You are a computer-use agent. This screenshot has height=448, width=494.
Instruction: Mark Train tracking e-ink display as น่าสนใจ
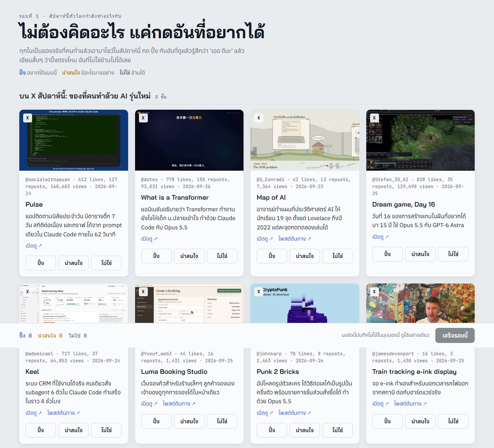pyautogui.click(x=420, y=421)
